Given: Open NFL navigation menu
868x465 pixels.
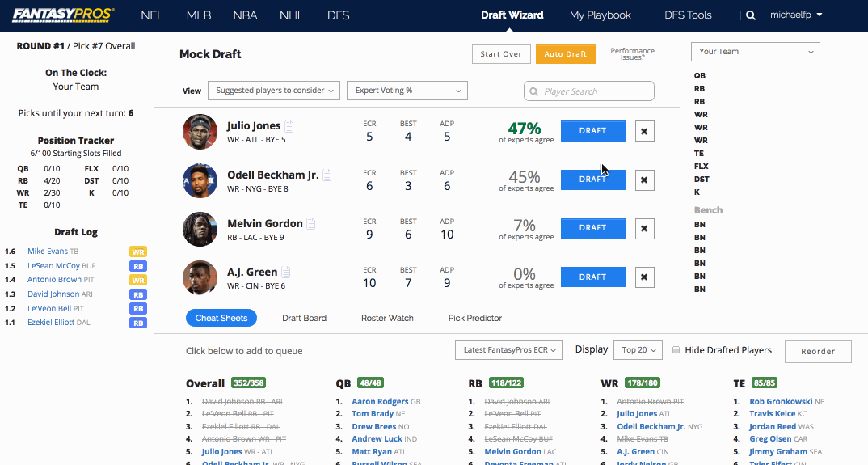Looking at the screenshot, I should tap(152, 15).
